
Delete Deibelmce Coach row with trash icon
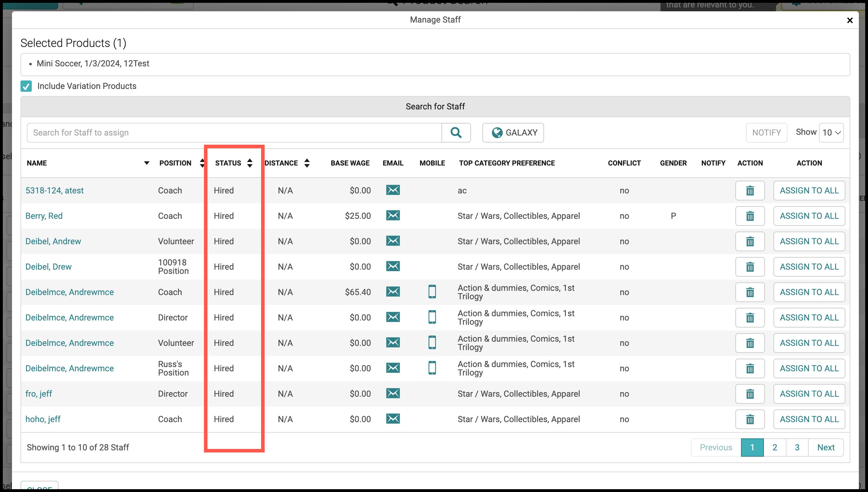click(750, 292)
